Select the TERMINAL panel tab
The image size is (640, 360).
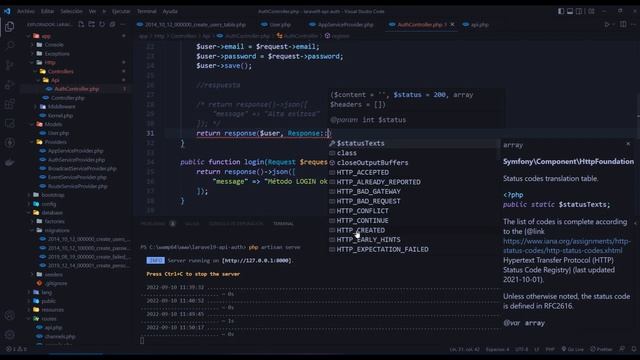click(x=283, y=224)
